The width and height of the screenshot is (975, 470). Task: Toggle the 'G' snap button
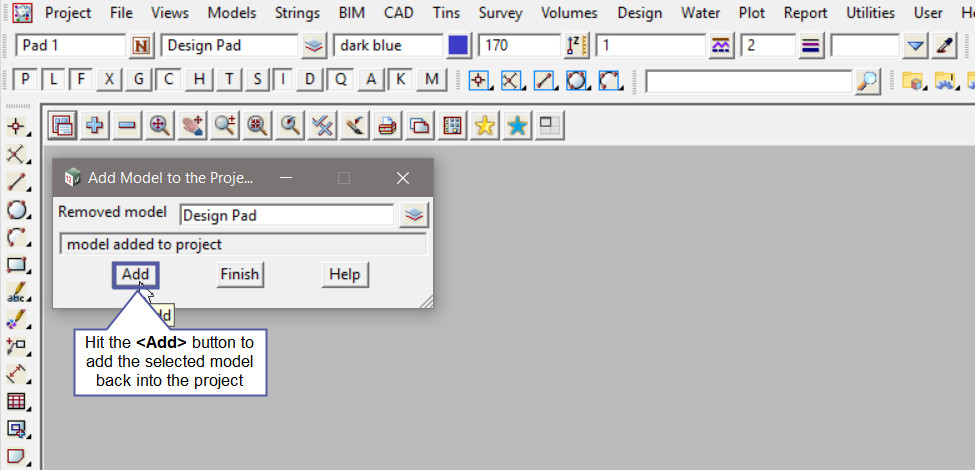coord(140,80)
